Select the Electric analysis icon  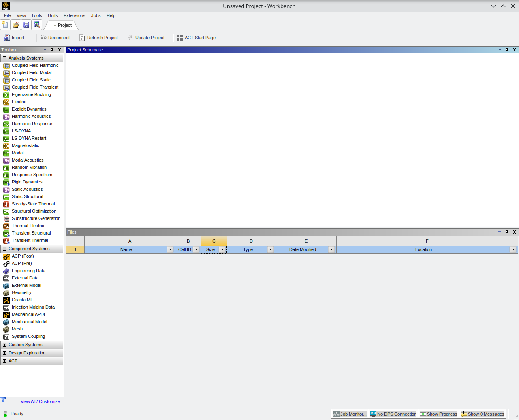tap(6, 102)
